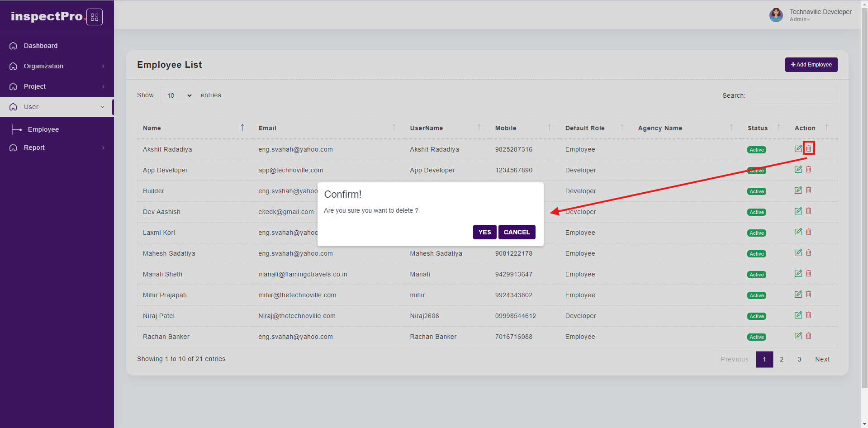Screen dimensions: 868x428
Task: Click the delete icon for Mihir Prajapati
Action: click(809, 294)
